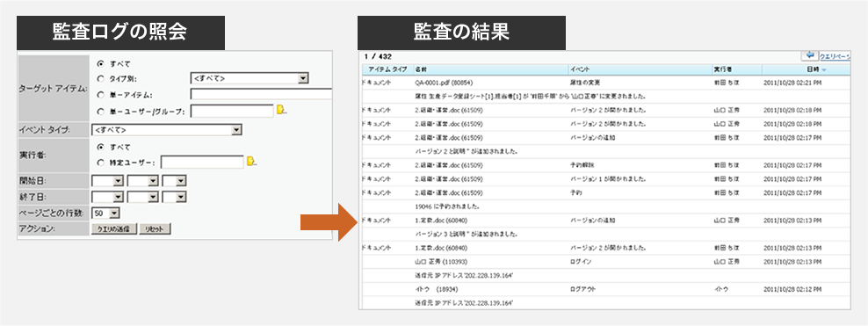Open second 終了日 date dropdown
Viewport: 868px width, 326px height.
[143, 197]
